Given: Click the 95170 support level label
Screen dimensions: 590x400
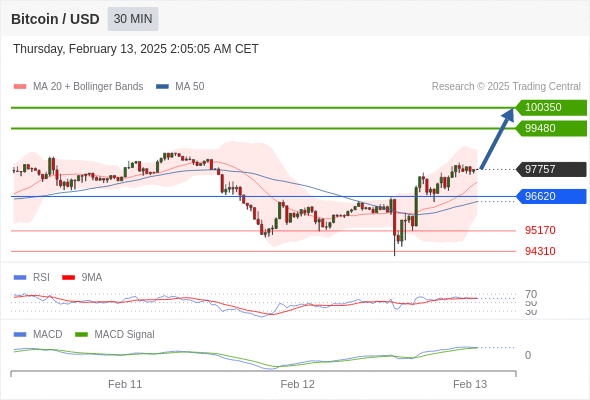Looking at the screenshot, I should click(540, 230).
